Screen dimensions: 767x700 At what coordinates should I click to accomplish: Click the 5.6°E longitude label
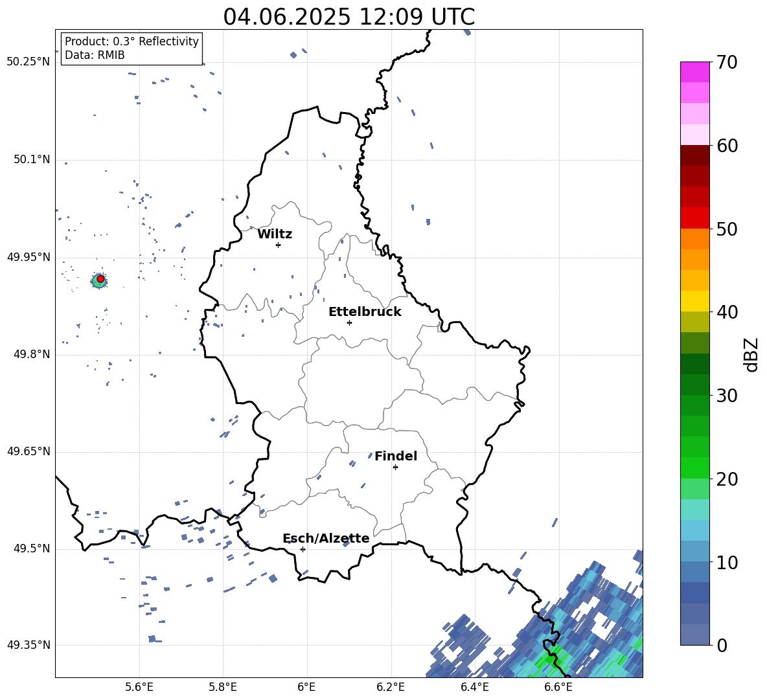139,687
